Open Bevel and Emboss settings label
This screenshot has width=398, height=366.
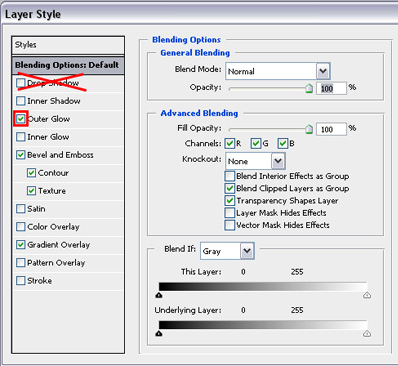[60, 155]
